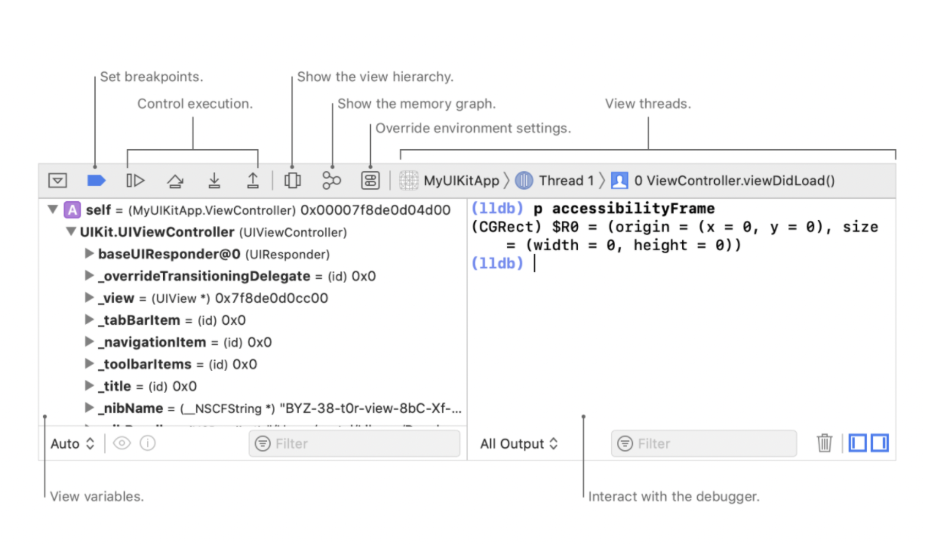Toggle the console pane button
Image resolution: width=931 pixels, height=560 pixels.
click(x=880, y=443)
